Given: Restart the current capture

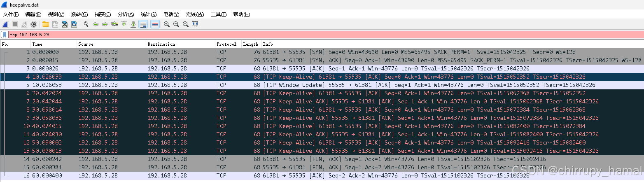Looking at the screenshot, I should tap(24, 24).
